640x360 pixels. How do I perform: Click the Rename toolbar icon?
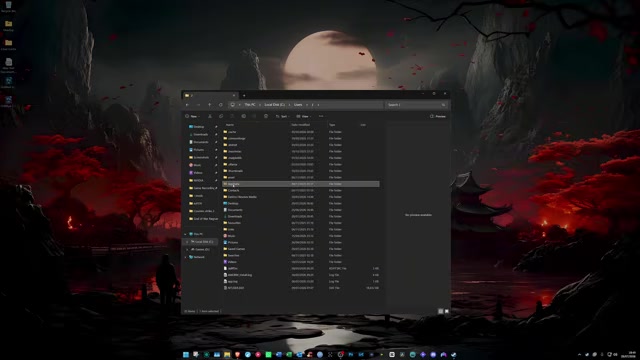tap(243, 116)
